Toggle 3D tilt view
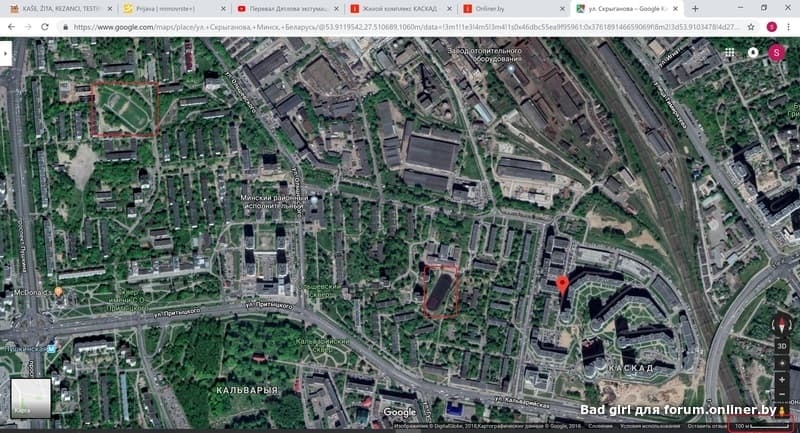 tap(782, 346)
